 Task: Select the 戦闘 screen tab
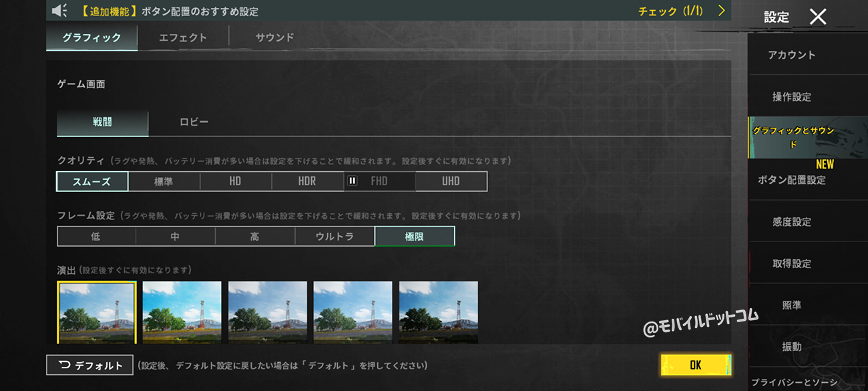click(x=102, y=122)
